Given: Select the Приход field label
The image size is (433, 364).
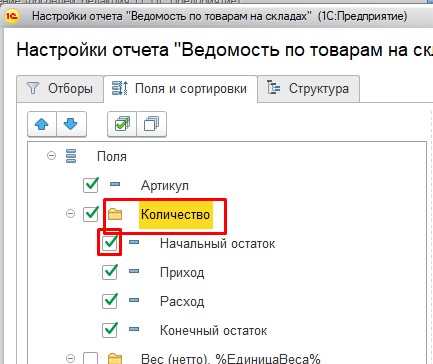Looking at the screenshot, I should pyautogui.click(x=182, y=273).
